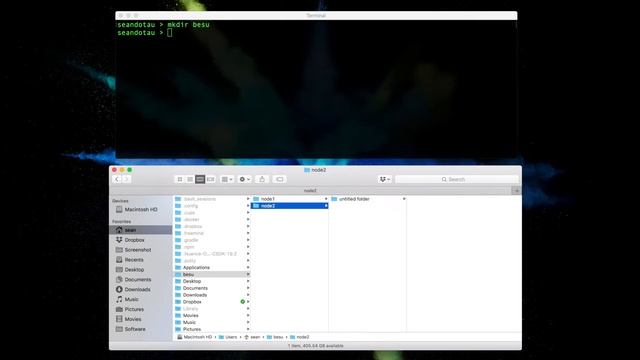Viewport: 640px width, 360px height.
Task: Select the node2 Finder tab
Action: tap(310, 191)
